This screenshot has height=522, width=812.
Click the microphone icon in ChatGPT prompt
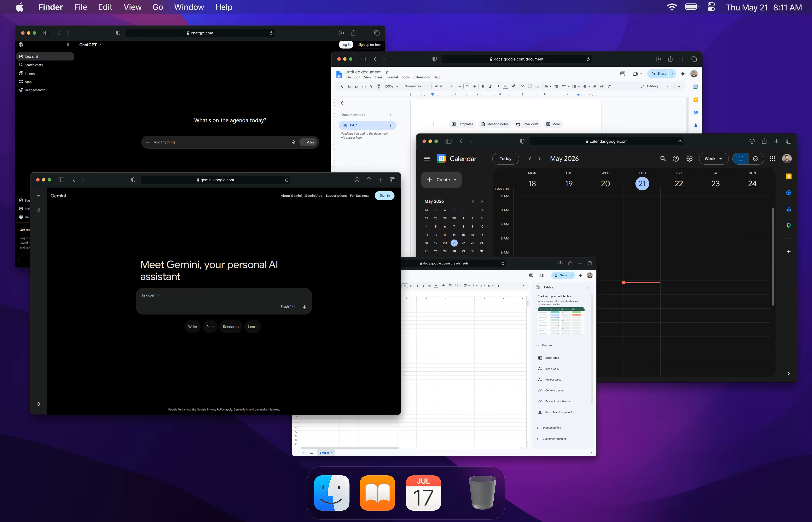pos(293,142)
